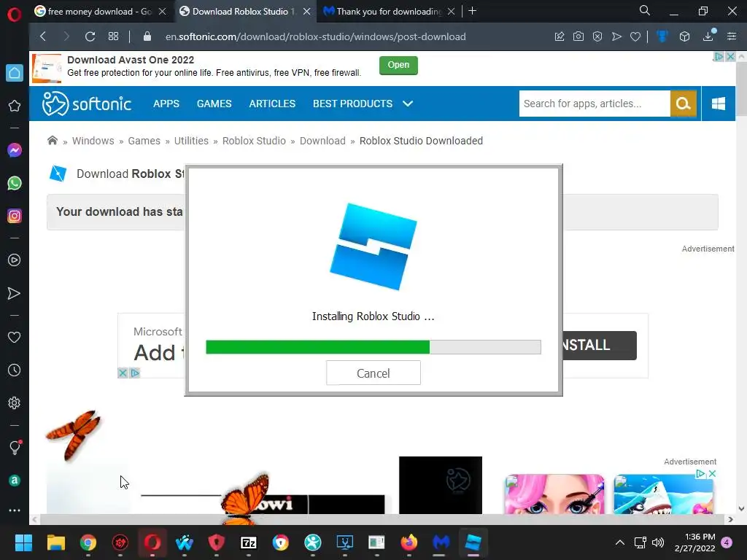This screenshot has width=747, height=560.
Task: Open WhatsApp in Opera sidebar
Action: [15, 183]
